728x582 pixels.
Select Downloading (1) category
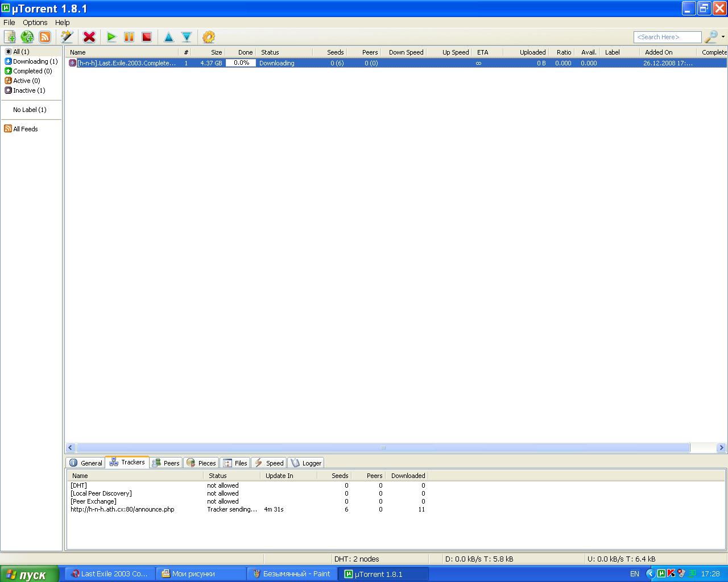pyautogui.click(x=32, y=61)
